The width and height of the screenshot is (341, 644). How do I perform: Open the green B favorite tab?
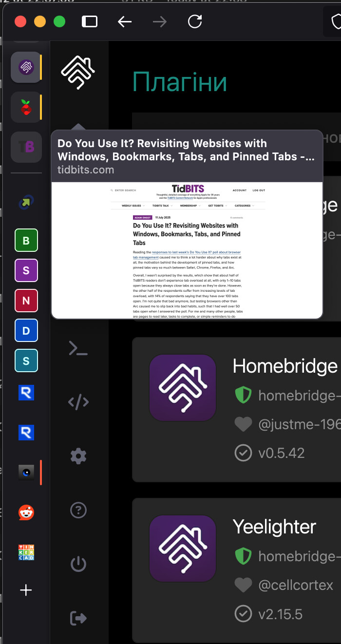[x=26, y=240]
